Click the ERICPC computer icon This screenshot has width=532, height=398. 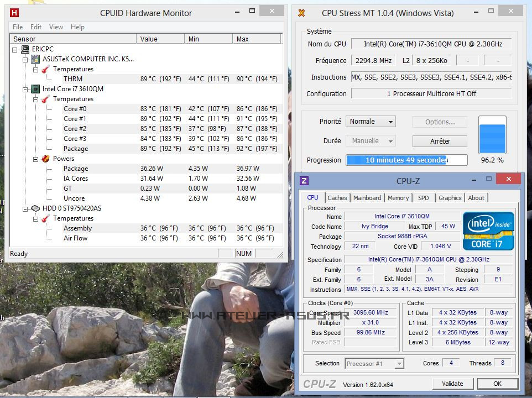24,49
